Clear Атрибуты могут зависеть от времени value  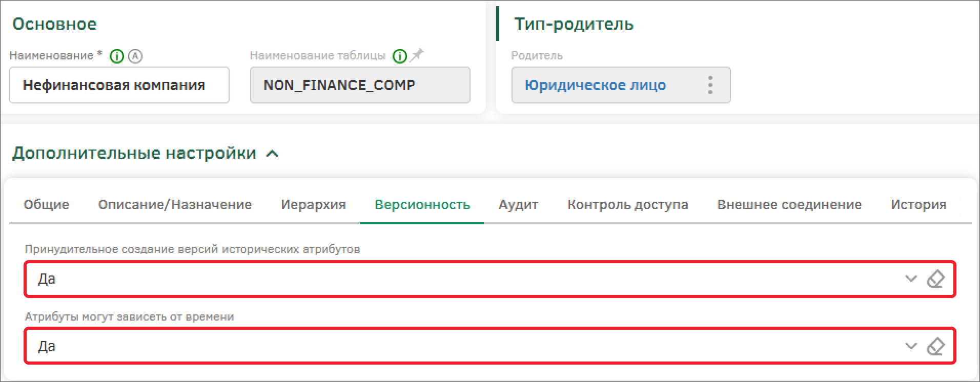(x=935, y=347)
